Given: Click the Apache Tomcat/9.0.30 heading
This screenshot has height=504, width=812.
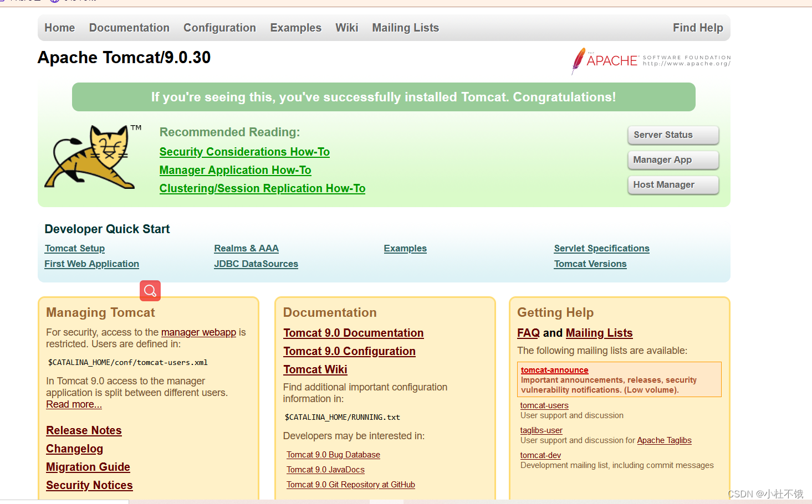Looking at the screenshot, I should 124,58.
